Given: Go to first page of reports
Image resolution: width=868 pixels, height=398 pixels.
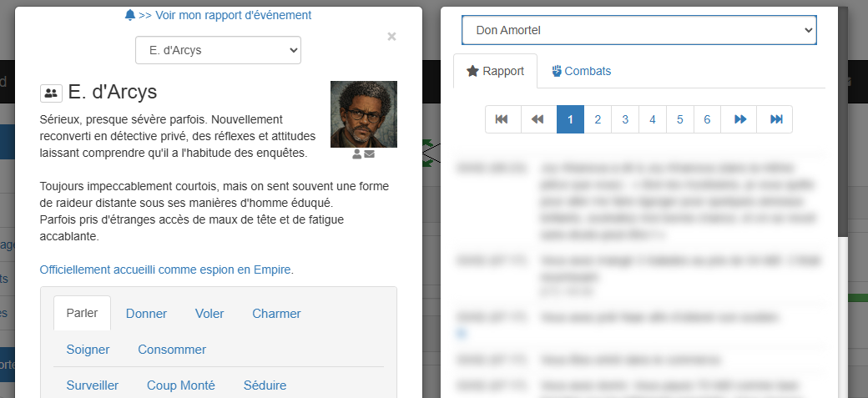Looking at the screenshot, I should (x=502, y=119).
